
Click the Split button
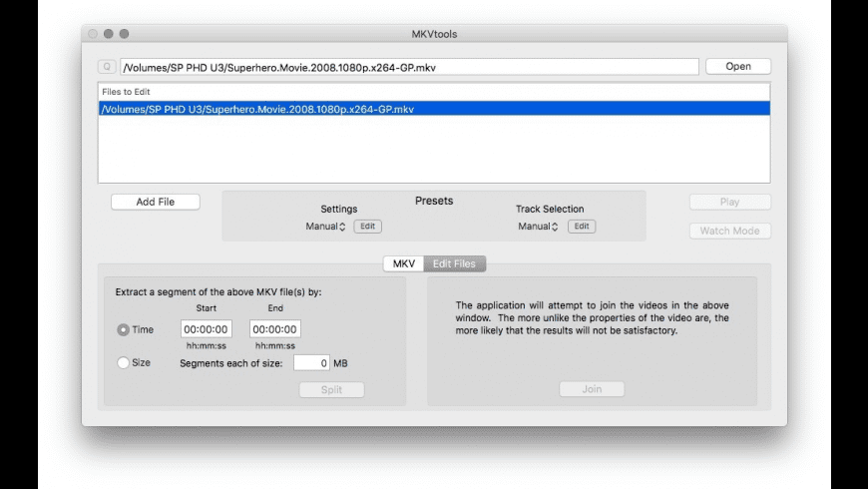pos(331,389)
